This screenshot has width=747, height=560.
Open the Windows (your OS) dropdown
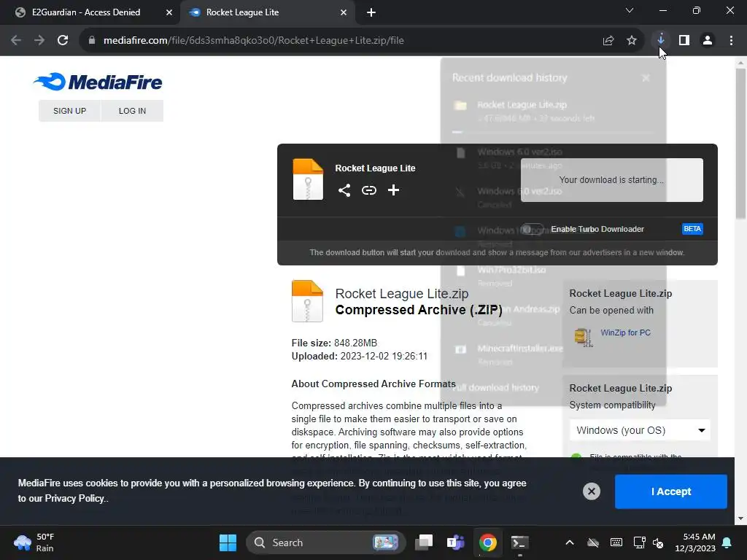(x=640, y=430)
